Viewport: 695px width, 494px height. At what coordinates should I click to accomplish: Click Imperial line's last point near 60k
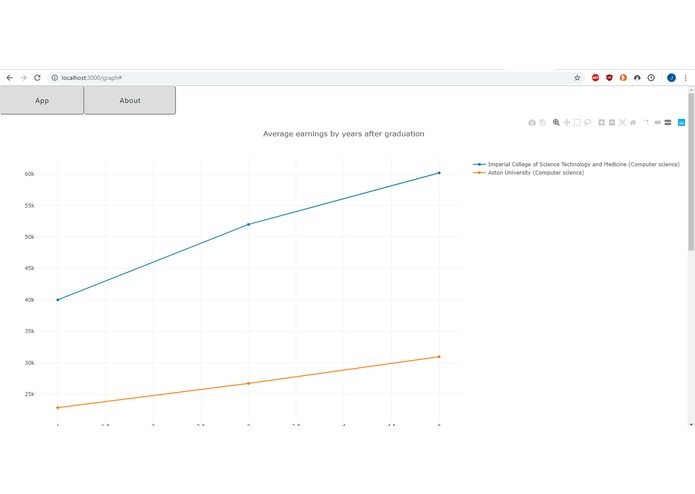tap(439, 173)
